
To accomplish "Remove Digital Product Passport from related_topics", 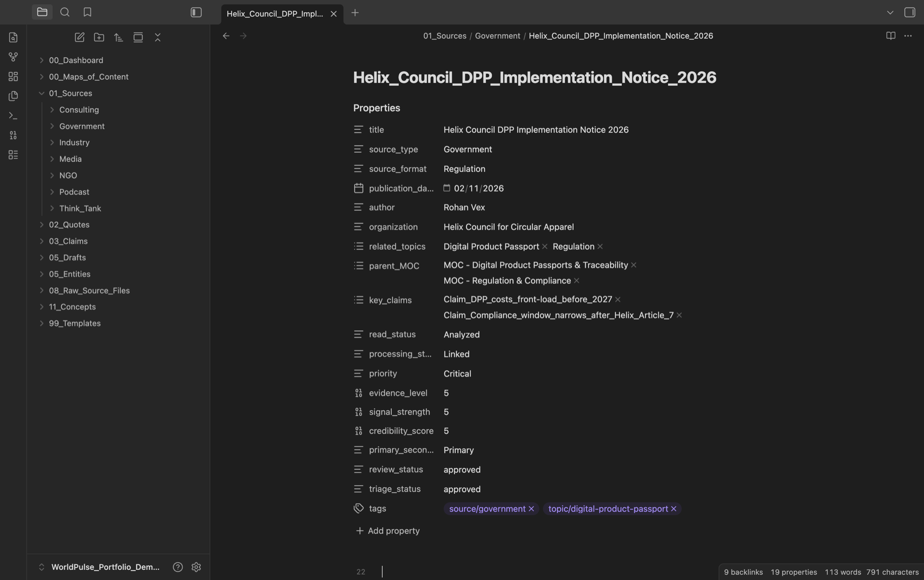I will click(545, 246).
